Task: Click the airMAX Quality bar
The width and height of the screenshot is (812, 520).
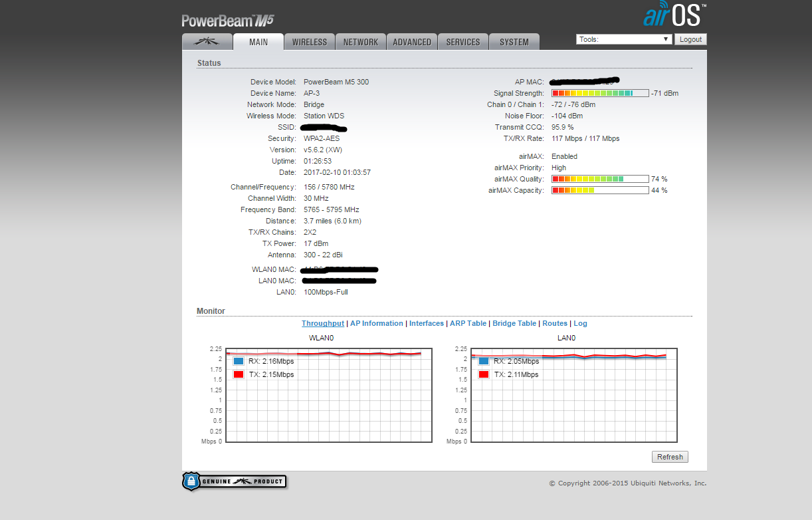Action: tap(600, 179)
